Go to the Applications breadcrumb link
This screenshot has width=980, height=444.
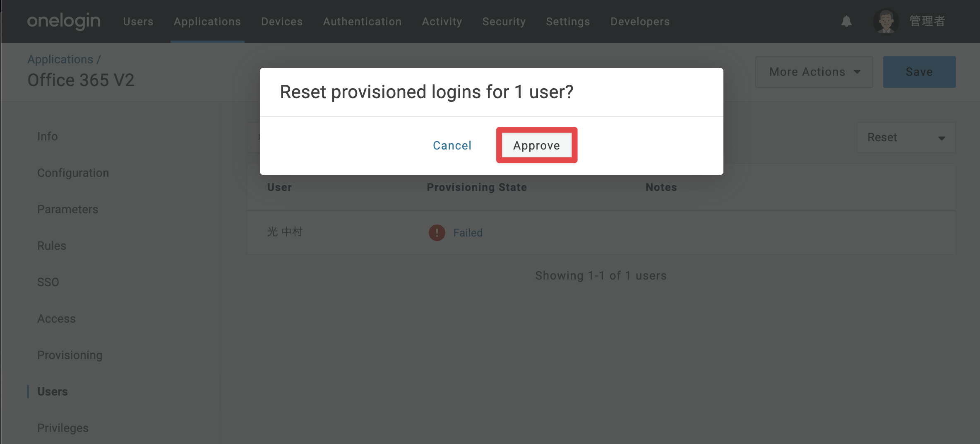tap(60, 60)
